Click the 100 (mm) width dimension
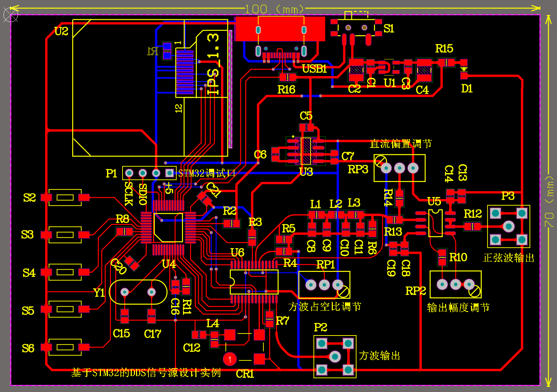557x392 pixels. click(275, 9)
